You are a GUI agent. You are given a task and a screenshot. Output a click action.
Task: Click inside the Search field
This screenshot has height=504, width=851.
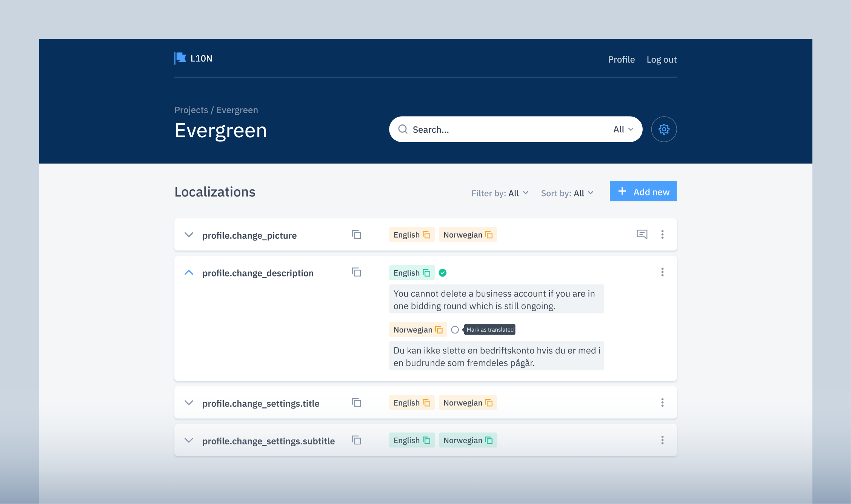(x=472, y=129)
